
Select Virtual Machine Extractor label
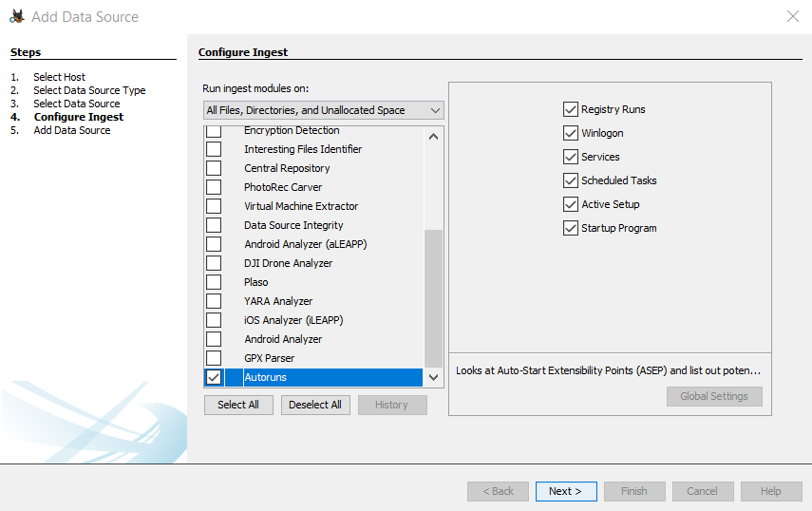click(x=301, y=206)
